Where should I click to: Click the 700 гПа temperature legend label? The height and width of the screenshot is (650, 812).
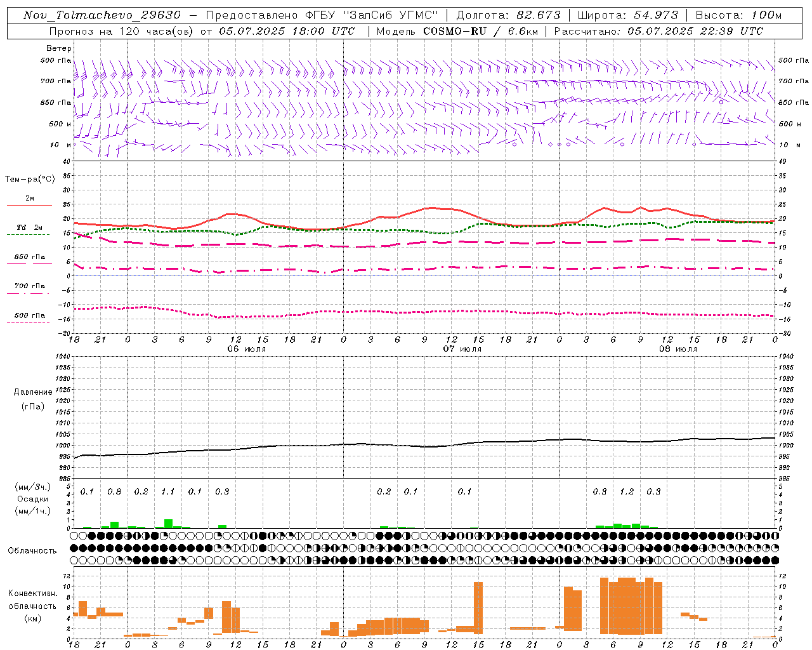tap(30, 286)
